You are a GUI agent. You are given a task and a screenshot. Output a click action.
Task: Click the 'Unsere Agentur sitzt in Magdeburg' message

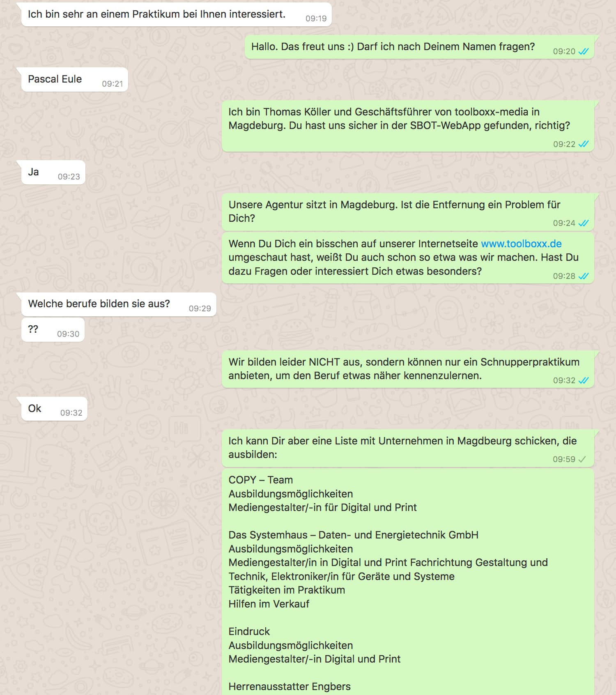pyautogui.click(x=408, y=212)
